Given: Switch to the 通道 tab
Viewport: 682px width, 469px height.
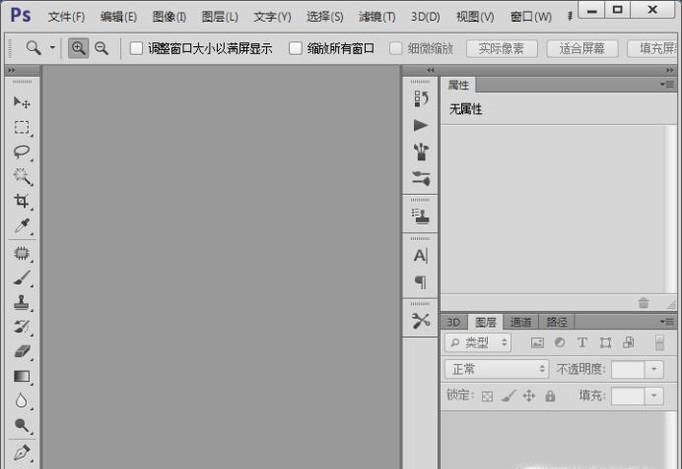Looking at the screenshot, I should [x=521, y=322].
